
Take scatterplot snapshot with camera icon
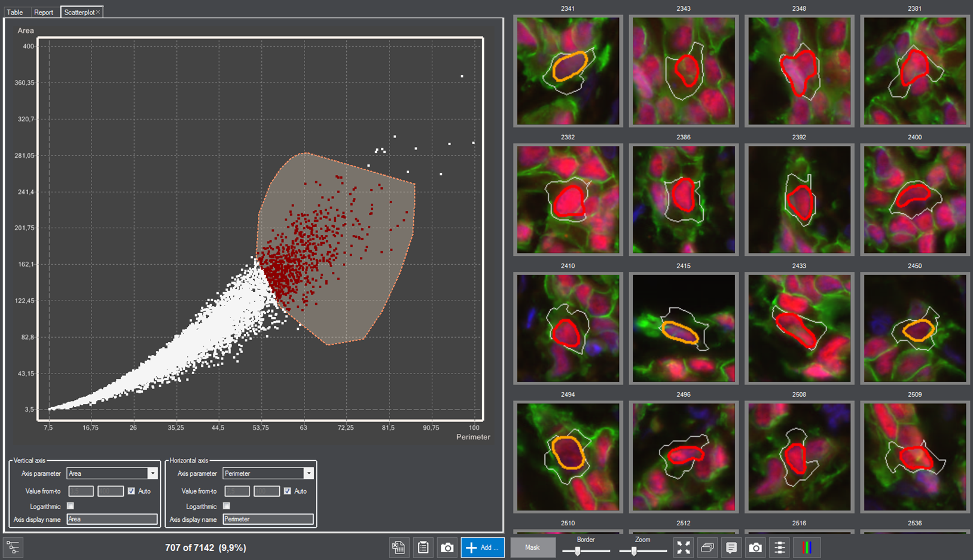pyautogui.click(x=447, y=547)
